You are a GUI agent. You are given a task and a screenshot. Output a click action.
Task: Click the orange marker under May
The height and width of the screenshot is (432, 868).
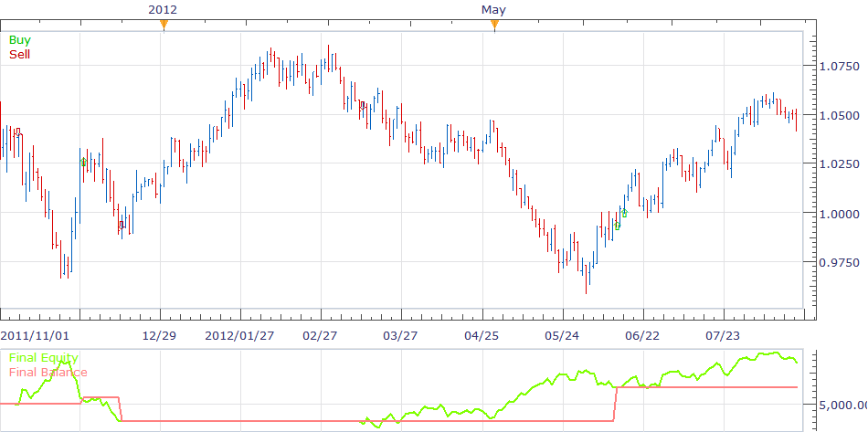[494, 25]
